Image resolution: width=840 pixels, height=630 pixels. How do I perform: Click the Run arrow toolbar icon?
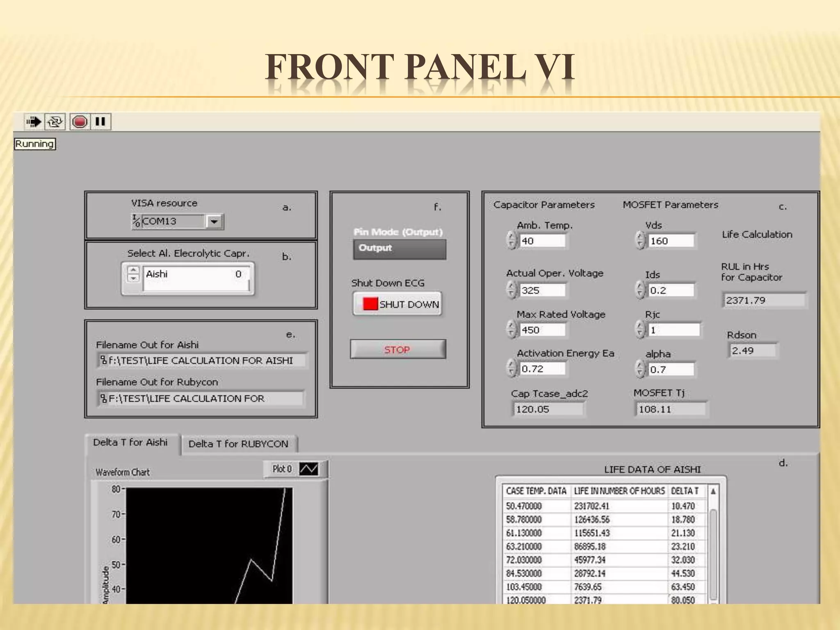point(34,122)
